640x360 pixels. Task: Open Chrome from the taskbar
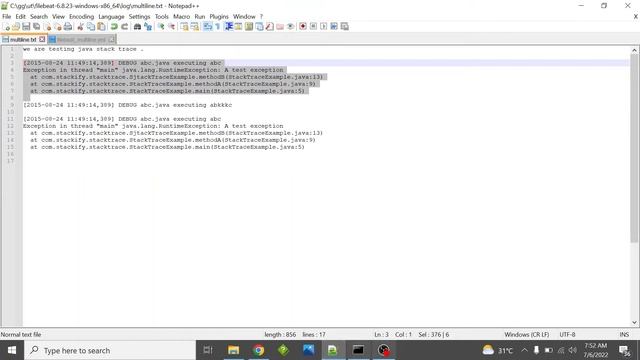(258, 350)
